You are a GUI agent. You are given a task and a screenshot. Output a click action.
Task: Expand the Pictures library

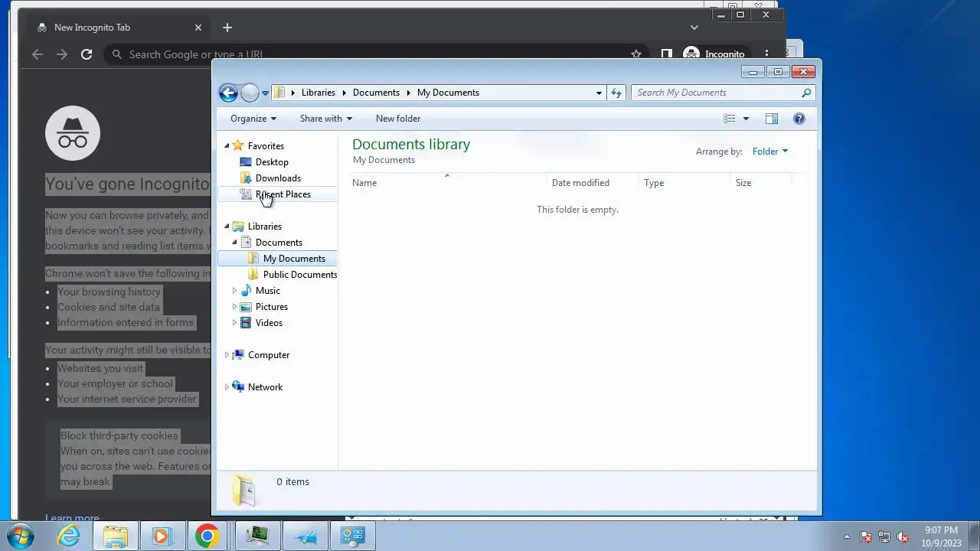[x=234, y=307]
